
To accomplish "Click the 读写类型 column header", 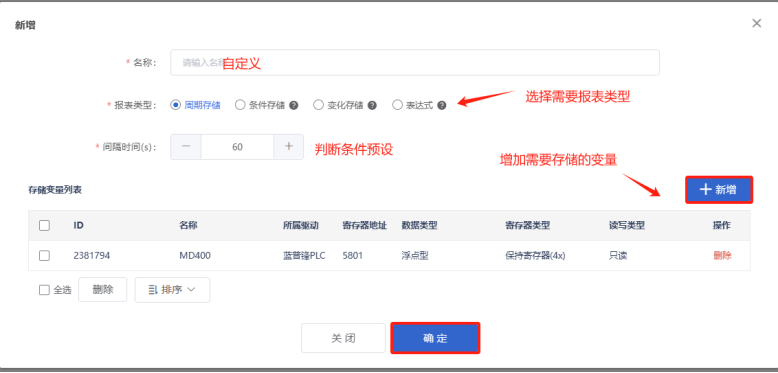I will [627, 226].
